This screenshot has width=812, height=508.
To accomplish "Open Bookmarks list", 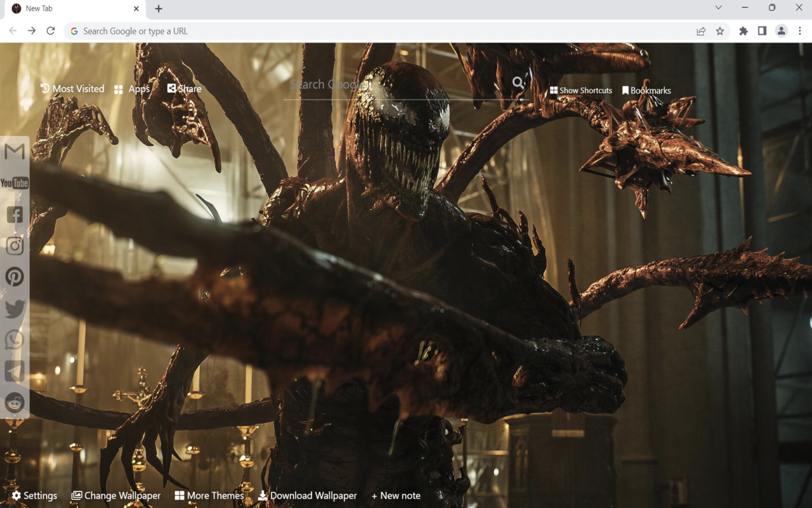I will pyautogui.click(x=646, y=90).
